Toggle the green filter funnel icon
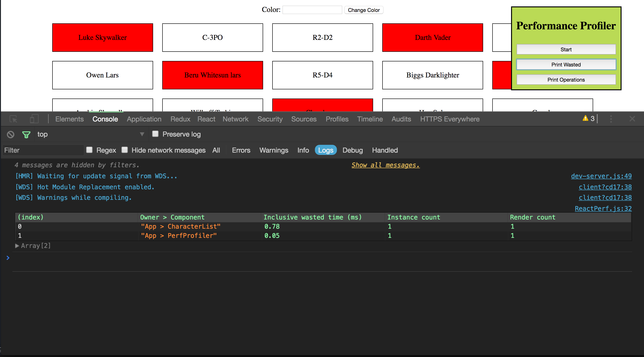 [26, 135]
